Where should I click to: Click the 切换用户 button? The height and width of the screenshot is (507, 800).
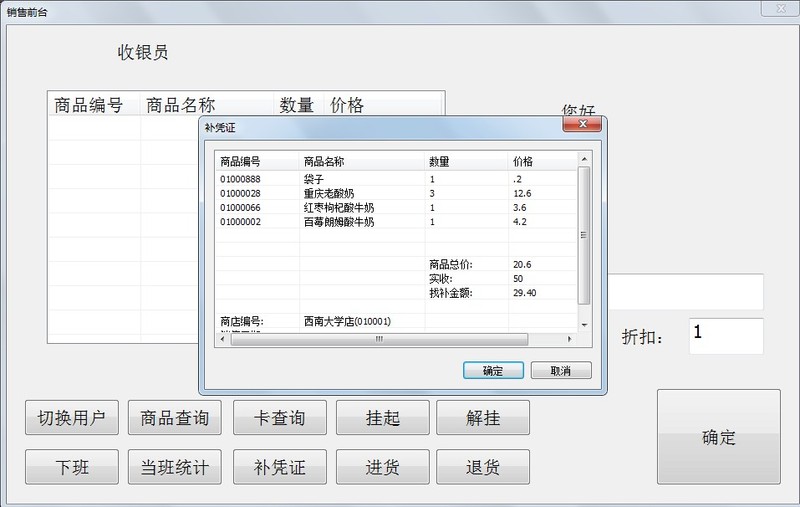72,418
